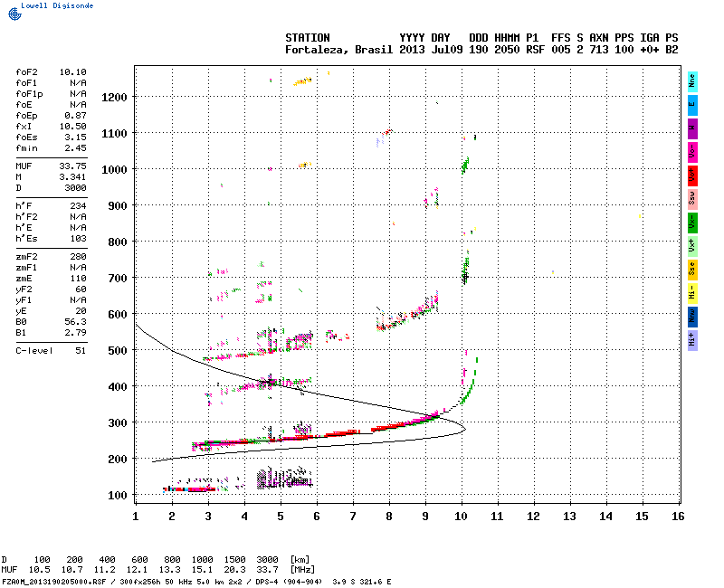This screenshot has height=588, width=724.
Task: Click the h'Es value 103
Action: click(78, 239)
